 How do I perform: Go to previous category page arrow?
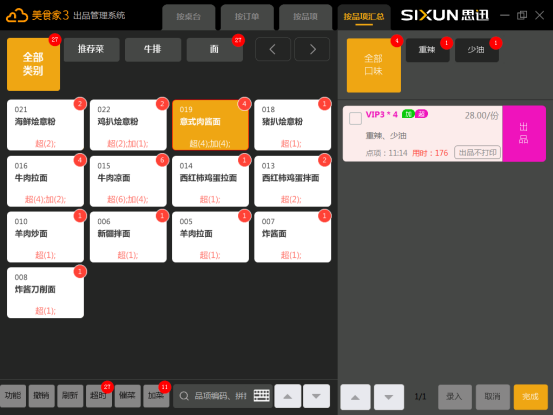[x=273, y=49]
